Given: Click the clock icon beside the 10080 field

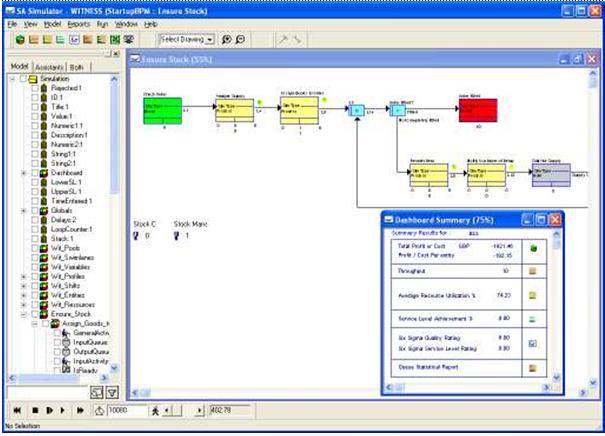Looking at the screenshot, I should (99, 411).
